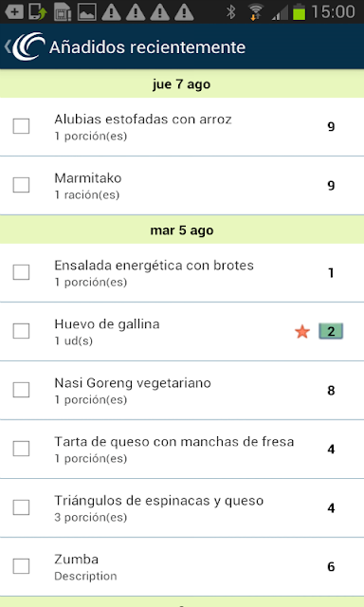This screenshot has width=364, height=607.
Task: Check the Nasi Goreng vegetariano box
Action: (21, 390)
